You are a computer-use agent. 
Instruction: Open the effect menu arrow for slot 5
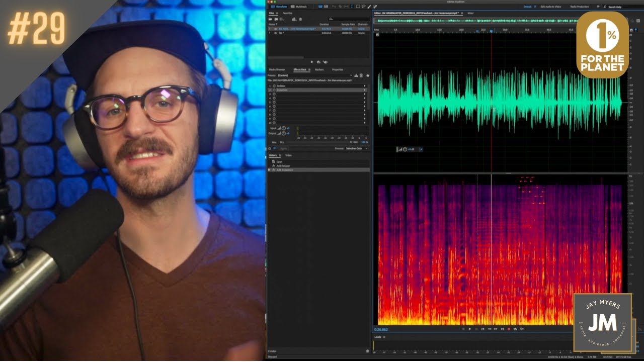point(365,102)
